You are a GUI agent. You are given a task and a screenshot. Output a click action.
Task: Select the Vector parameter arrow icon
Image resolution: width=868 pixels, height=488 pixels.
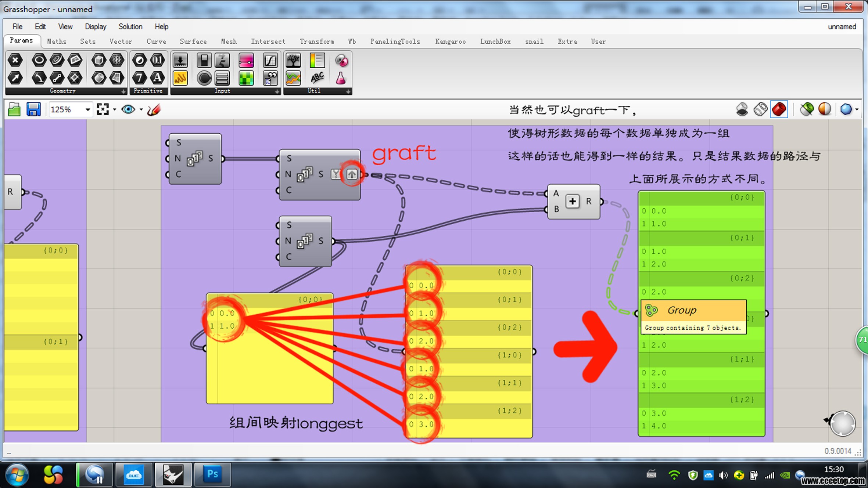pyautogui.click(x=15, y=77)
